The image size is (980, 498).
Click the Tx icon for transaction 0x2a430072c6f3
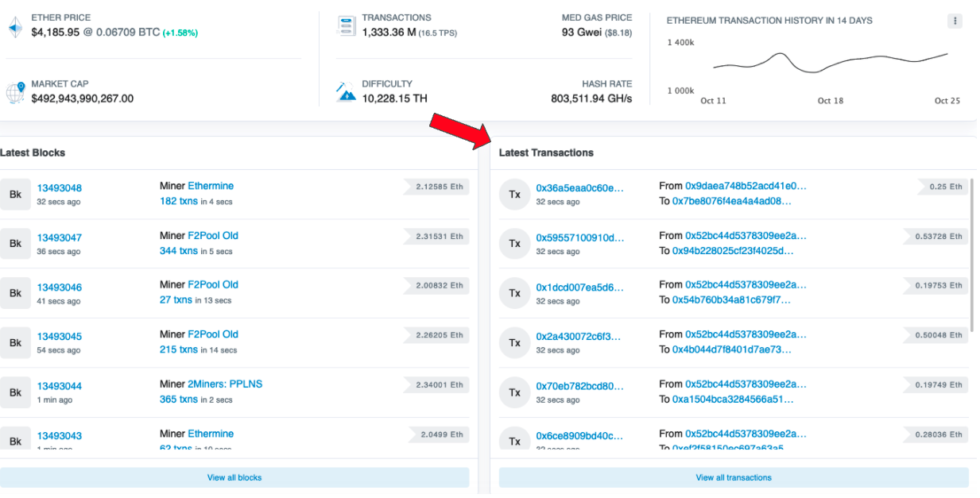pyautogui.click(x=514, y=342)
